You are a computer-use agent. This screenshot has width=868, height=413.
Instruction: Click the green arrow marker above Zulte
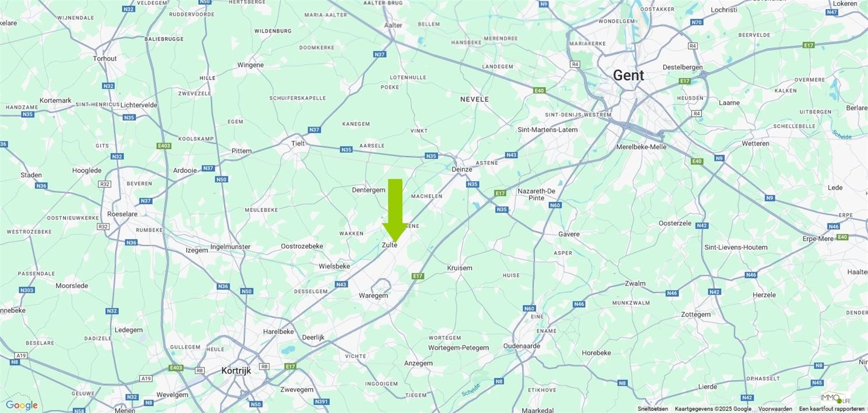pos(395,210)
